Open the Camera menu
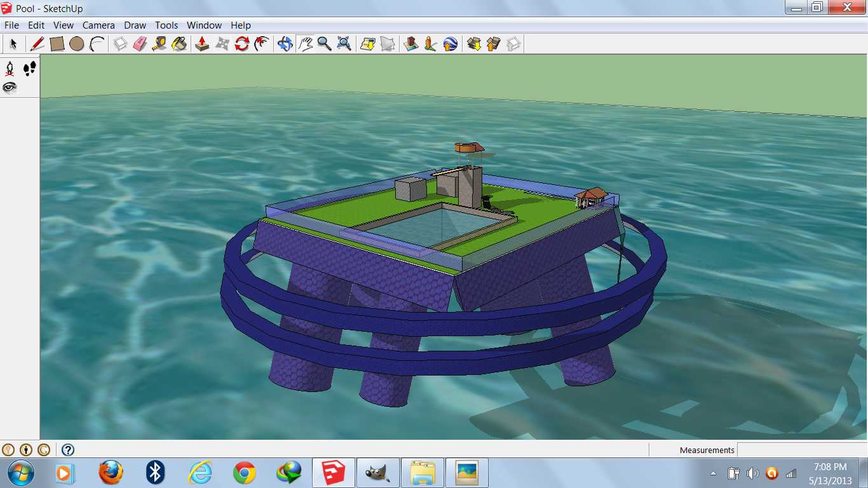The width and height of the screenshot is (868, 488). click(x=98, y=25)
